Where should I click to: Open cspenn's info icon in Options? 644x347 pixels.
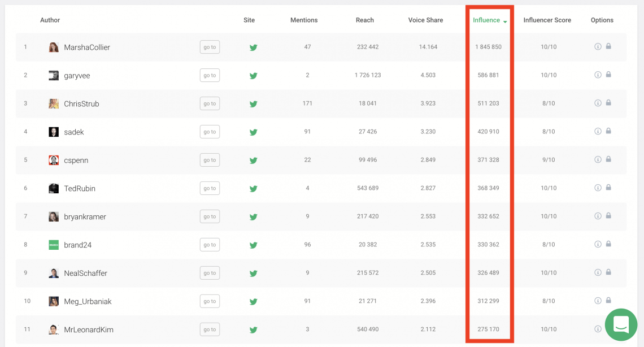click(598, 159)
